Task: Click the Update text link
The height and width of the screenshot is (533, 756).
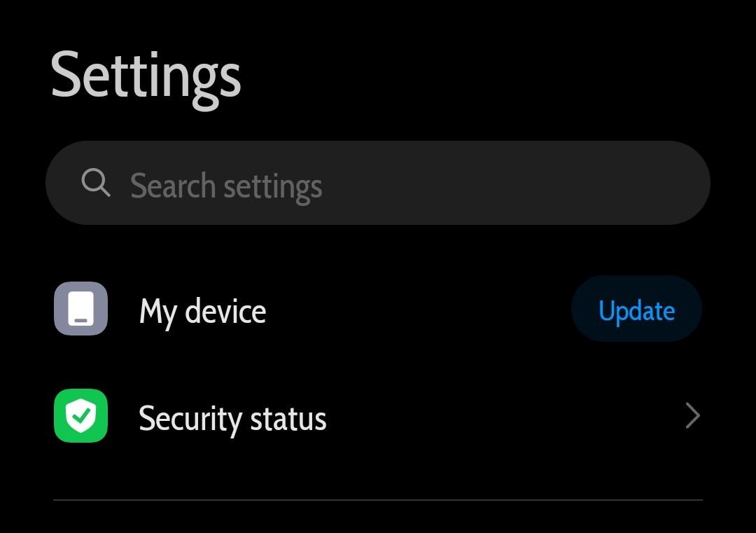Action: 636,310
